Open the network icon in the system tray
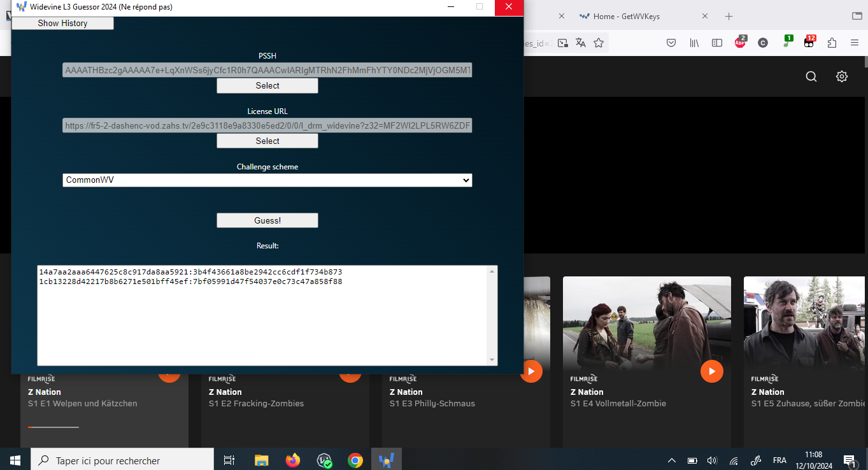The height and width of the screenshot is (470, 868). tap(734, 460)
